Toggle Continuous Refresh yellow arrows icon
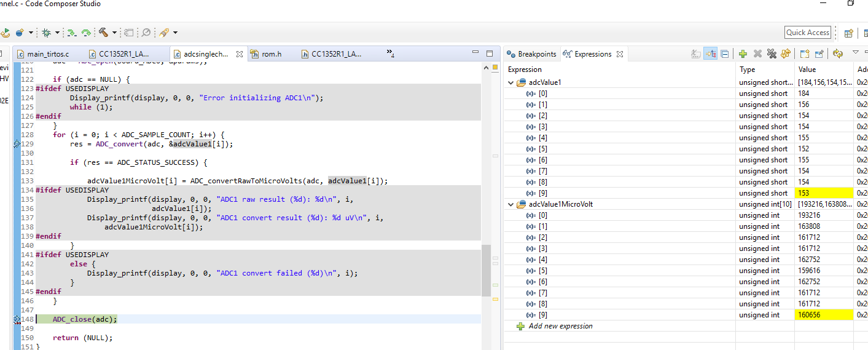868x350 pixels. point(838,54)
